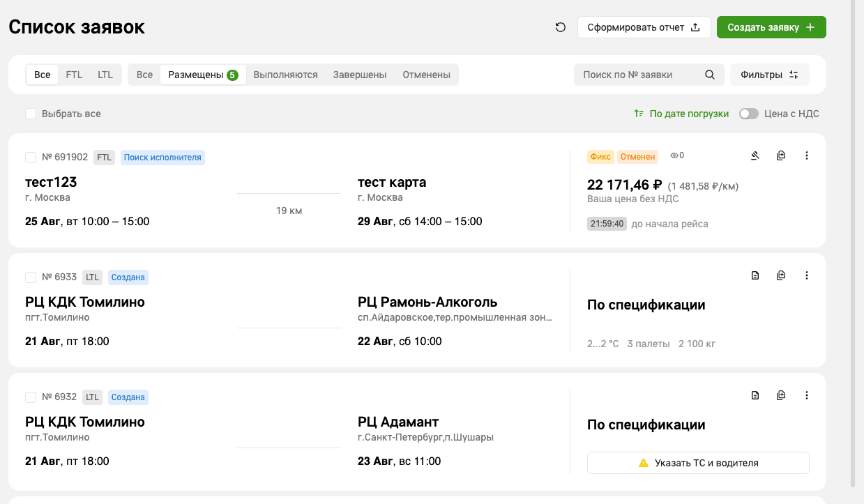Viewport: 864px width, 504px height.
Task: Switch to the LTL type tab
Action: [x=105, y=75]
